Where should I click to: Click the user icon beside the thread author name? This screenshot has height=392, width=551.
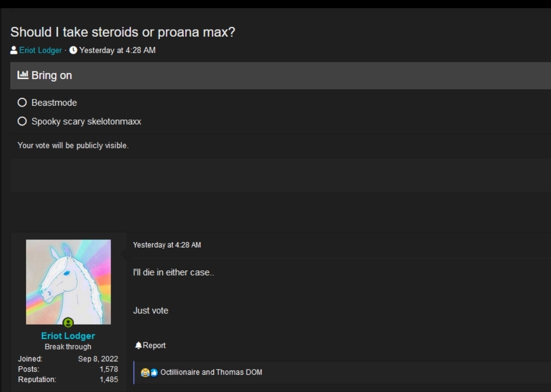coord(14,50)
